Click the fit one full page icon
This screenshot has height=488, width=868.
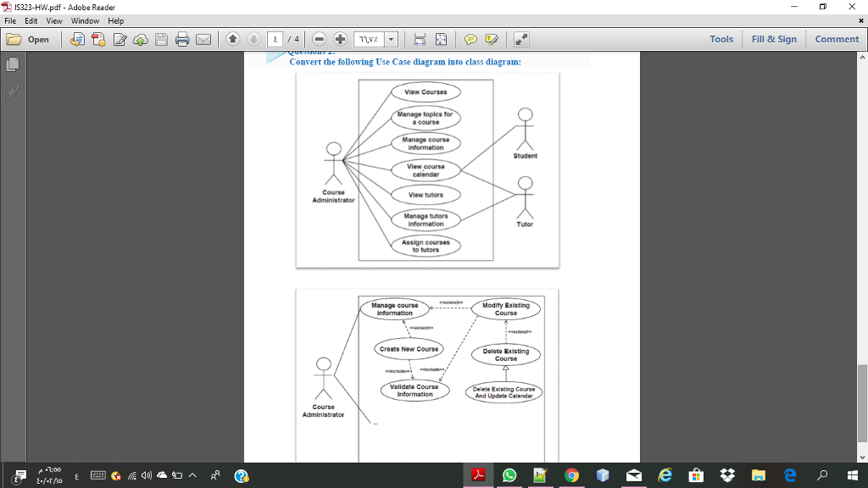(441, 39)
